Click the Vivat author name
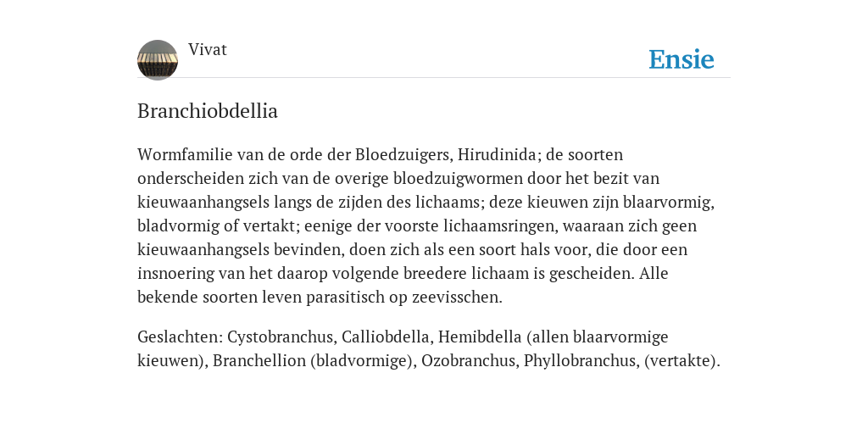 coord(208,50)
